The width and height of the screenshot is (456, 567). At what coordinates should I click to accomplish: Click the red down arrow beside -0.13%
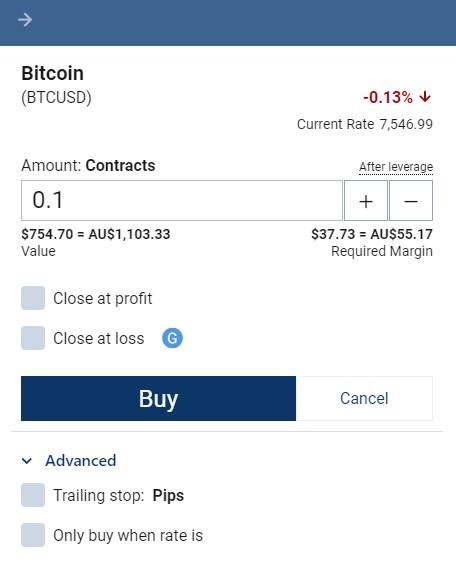[x=425, y=97]
